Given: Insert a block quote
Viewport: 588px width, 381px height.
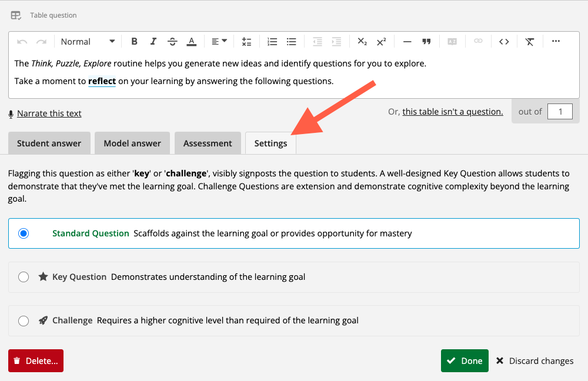Looking at the screenshot, I should coord(426,41).
